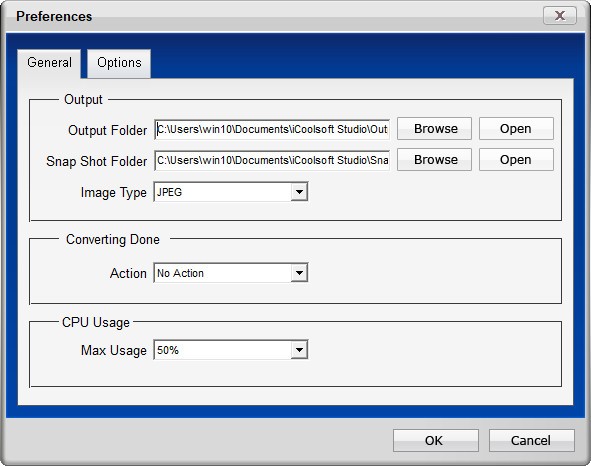Open the Snap Shot Folder location
The image size is (591, 466).
click(516, 160)
